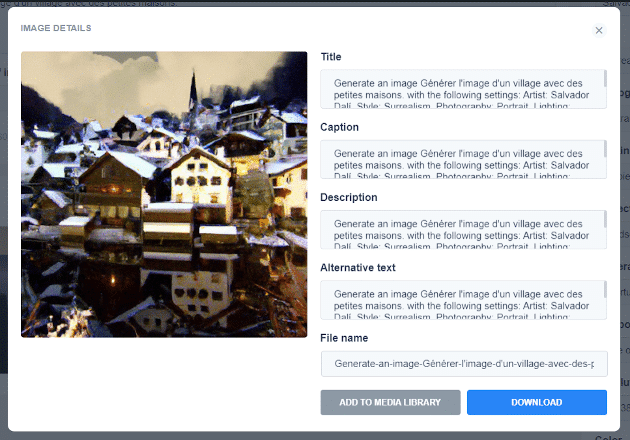Viewport: 630px width, 440px height.
Task: Add image to media library
Action: click(390, 402)
